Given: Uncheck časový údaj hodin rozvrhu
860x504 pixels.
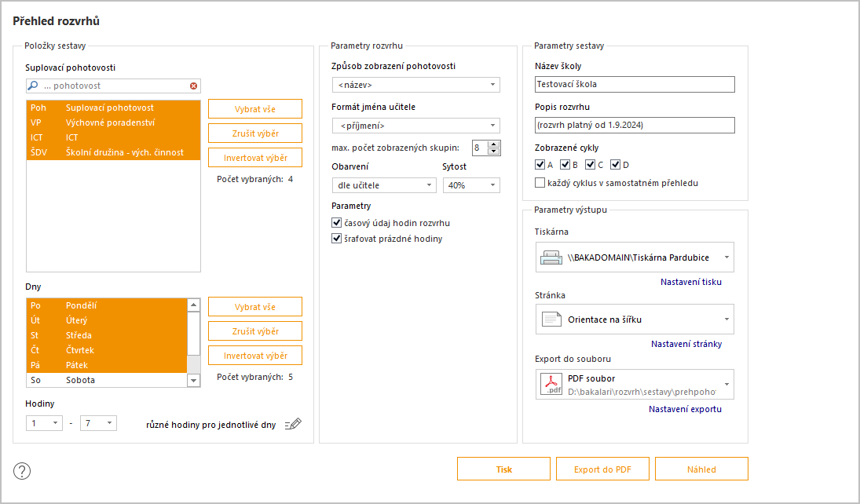Looking at the screenshot, I should (337, 223).
